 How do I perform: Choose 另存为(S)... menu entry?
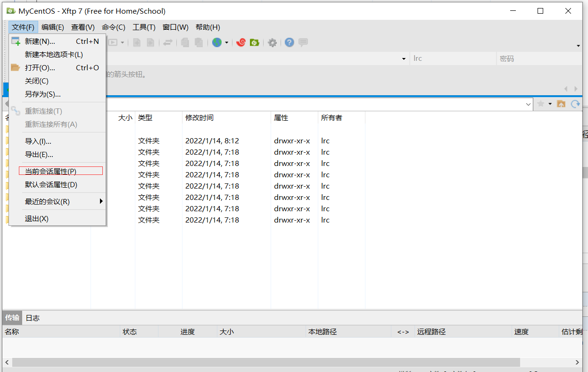[58, 94]
